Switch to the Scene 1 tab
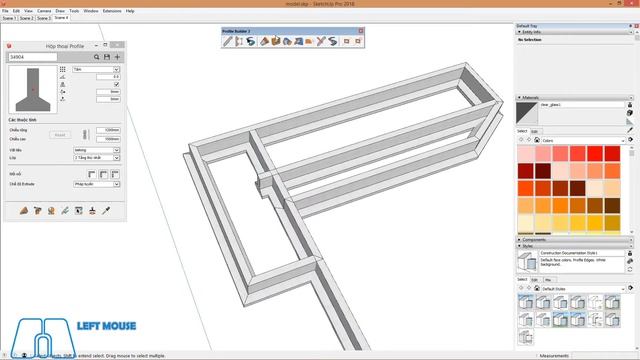The height and width of the screenshot is (360, 640). click(9, 18)
